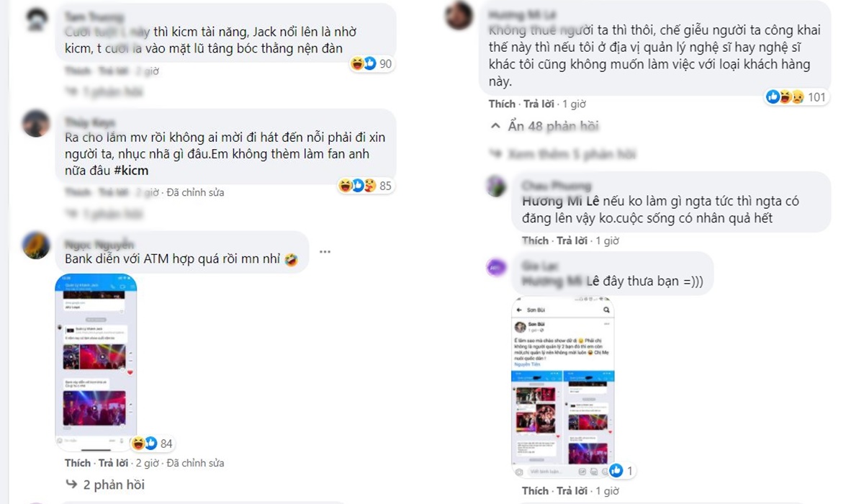Screen dimensions: 864x504
Task: Open Đã chỉnh sửa edit history under #kicm comment
Action: pyautogui.click(x=195, y=192)
